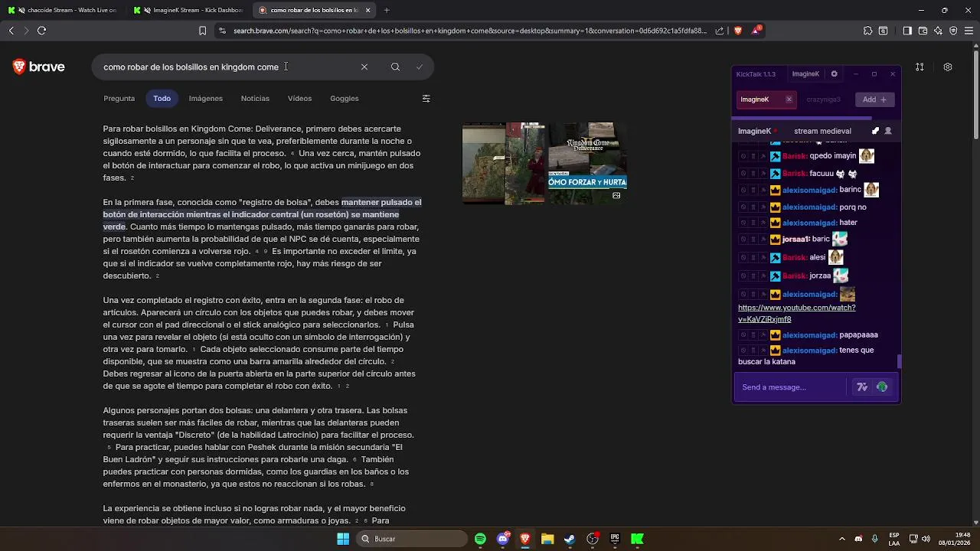The width and height of the screenshot is (980, 551).
Task: Open the Brave Wallet icon
Action: [923, 31]
